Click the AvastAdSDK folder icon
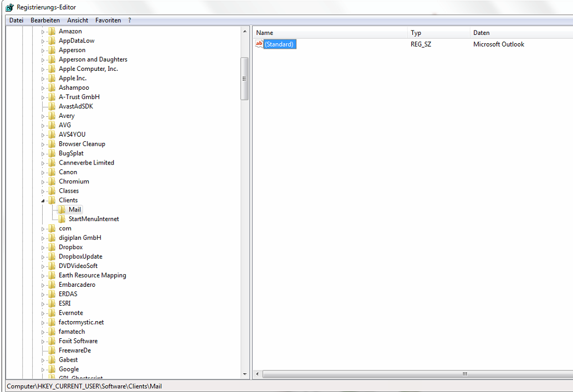The height and width of the screenshot is (392, 573). pyautogui.click(x=52, y=106)
